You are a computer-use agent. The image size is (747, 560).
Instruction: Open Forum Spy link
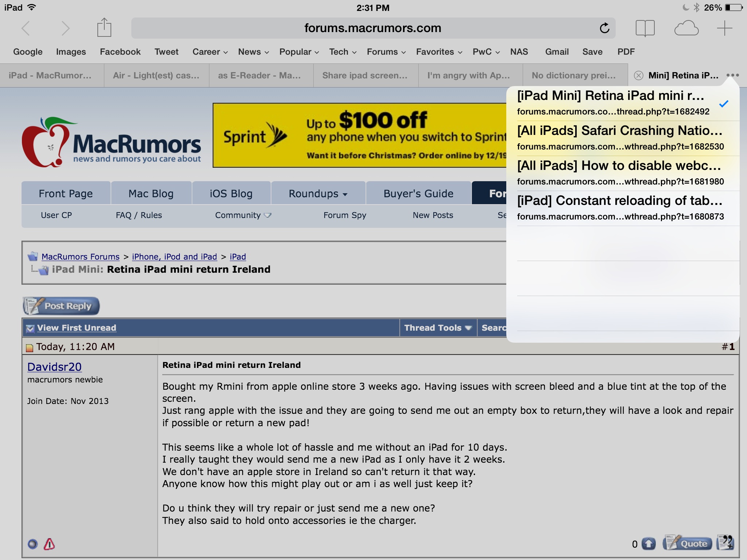[x=345, y=215]
